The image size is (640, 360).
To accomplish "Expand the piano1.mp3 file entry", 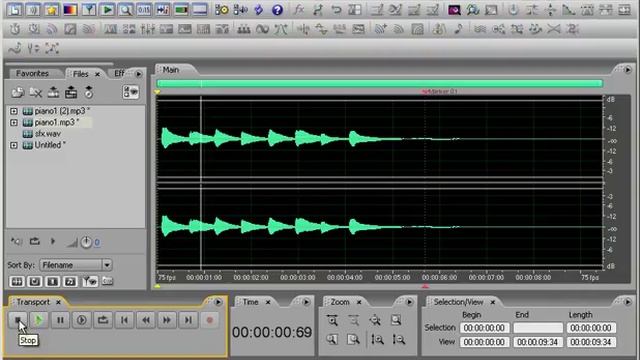I will [x=14, y=122].
